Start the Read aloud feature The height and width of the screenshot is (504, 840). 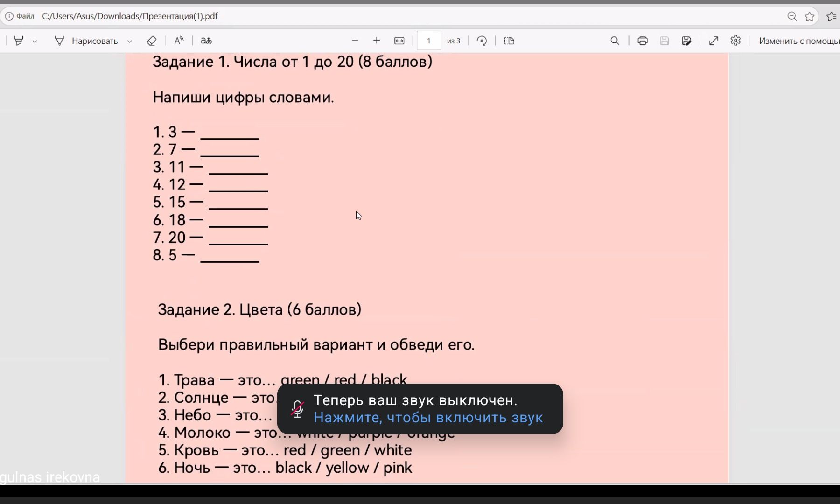click(179, 41)
